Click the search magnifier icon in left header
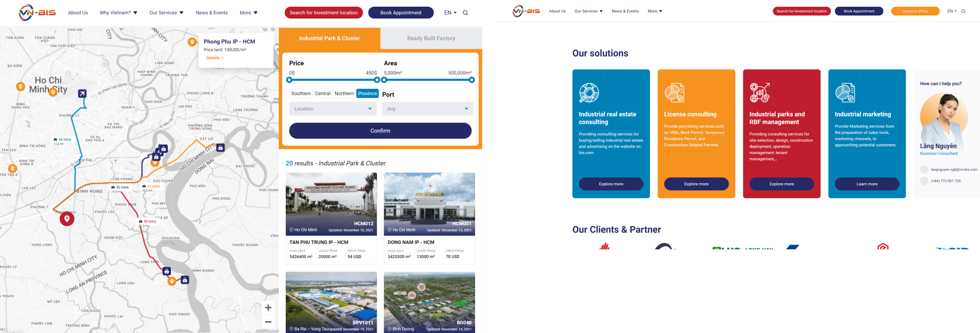 point(465,13)
